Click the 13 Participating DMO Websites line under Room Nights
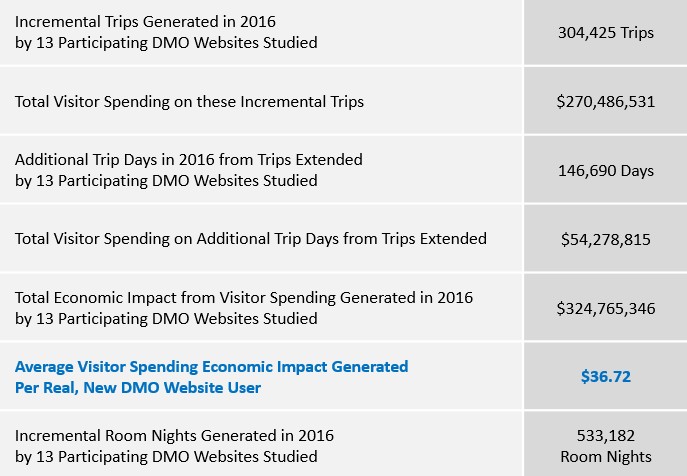Screen dimensions: 687x476 coord(166,457)
